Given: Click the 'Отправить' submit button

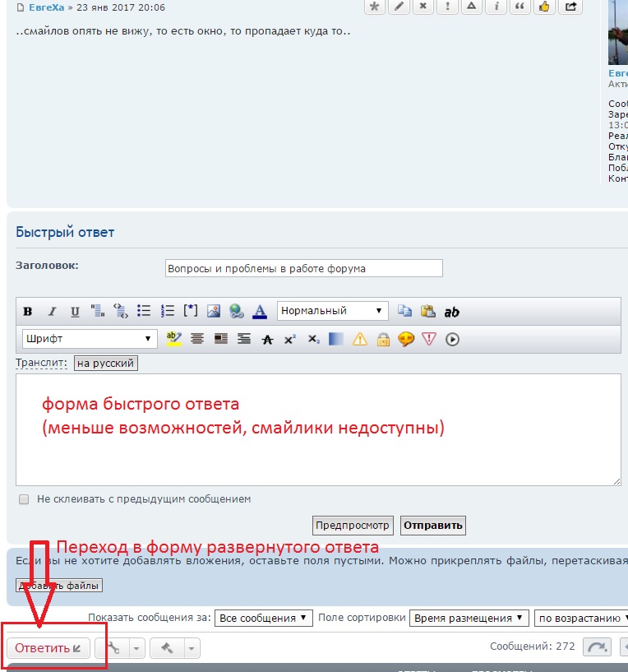Looking at the screenshot, I should (x=432, y=525).
